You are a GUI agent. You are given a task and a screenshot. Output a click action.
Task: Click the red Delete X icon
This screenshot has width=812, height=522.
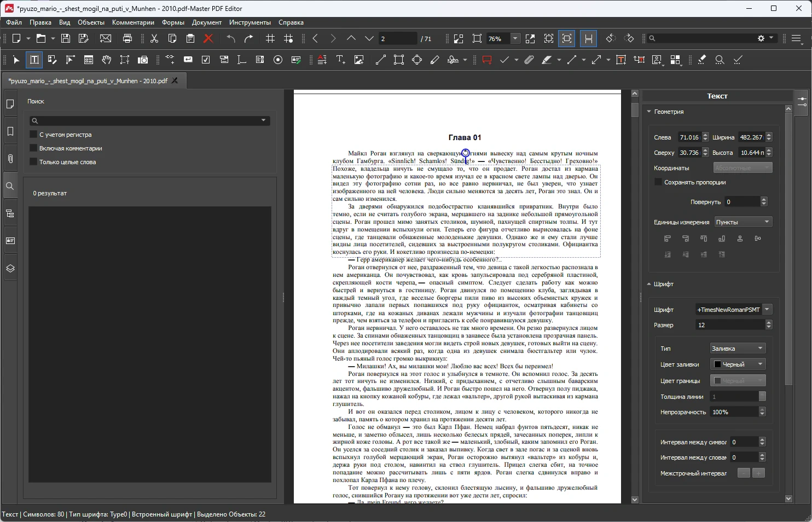pos(208,38)
